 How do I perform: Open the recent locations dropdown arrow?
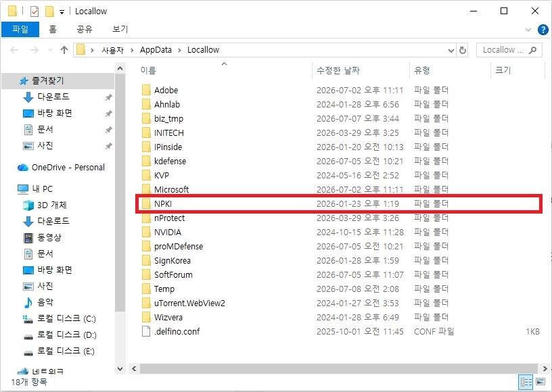coord(50,50)
